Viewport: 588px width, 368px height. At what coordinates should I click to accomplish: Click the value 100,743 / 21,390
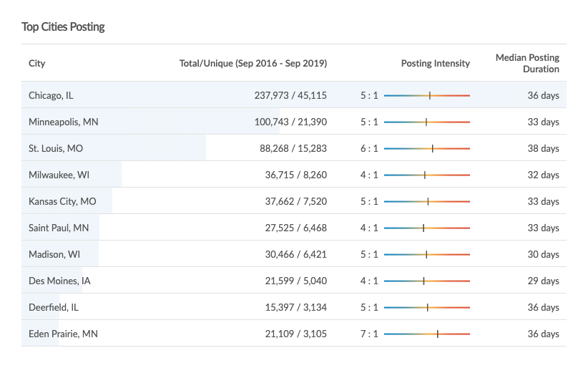pyautogui.click(x=290, y=122)
